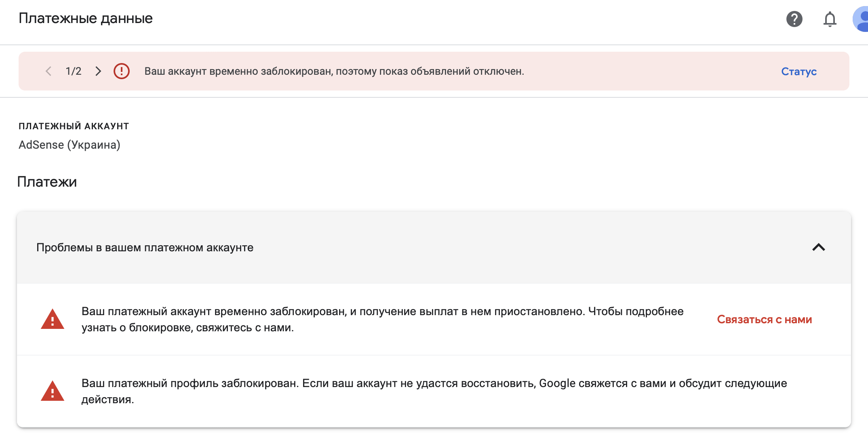Click the Связаться с нами link
The height and width of the screenshot is (442, 868).
tap(764, 320)
